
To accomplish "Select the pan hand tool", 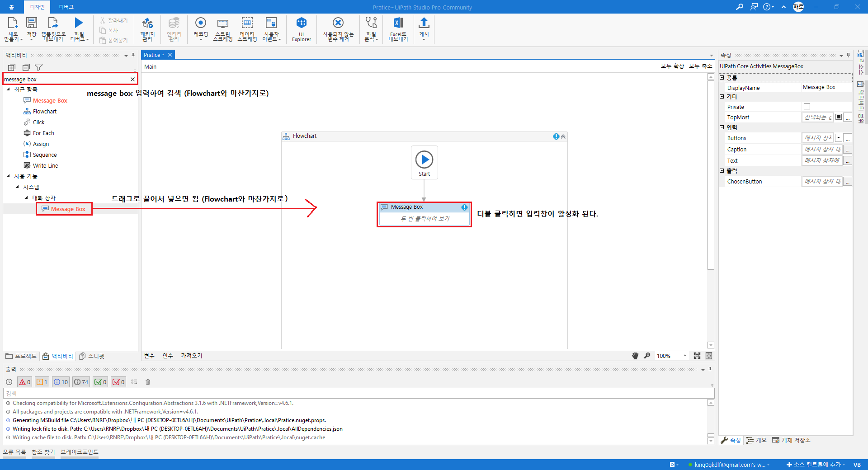I will pyautogui.click(x=635, y=356).
